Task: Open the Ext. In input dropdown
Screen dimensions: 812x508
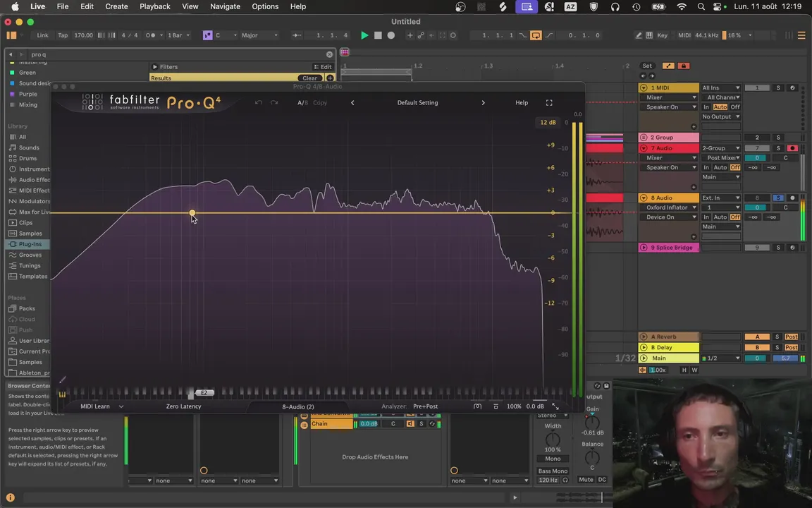Action: (x=720, y=198)
